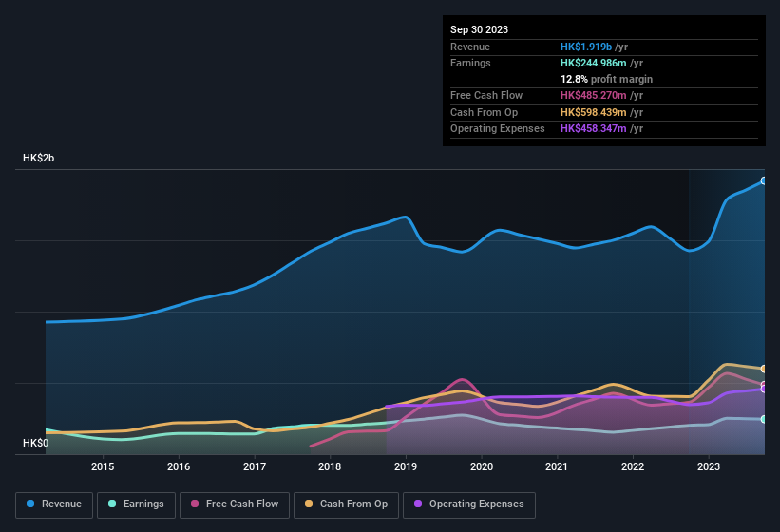Click the HK$458.347m operating expenses value
780x532 pixels.
[x=594, y=128]
